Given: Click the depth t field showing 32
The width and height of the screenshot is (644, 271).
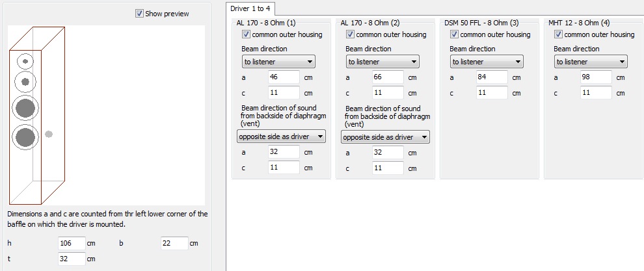Looking at the screenshot, I should (72, 259).
